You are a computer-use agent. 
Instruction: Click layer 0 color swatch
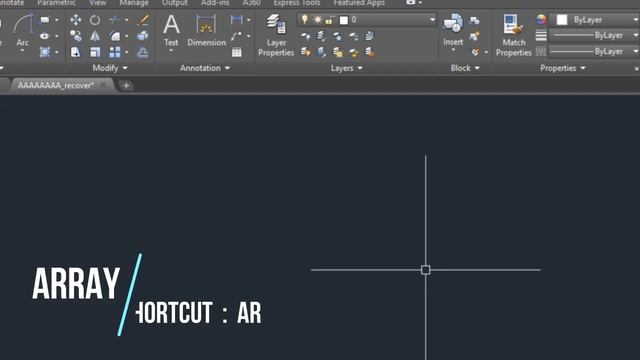click(x=344, y=20)
